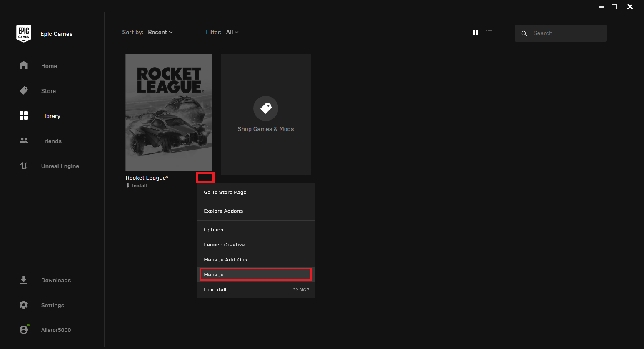Click the search magnifier icon
The width and height of the screenshot is (644, 349).
tap(524, 33)
